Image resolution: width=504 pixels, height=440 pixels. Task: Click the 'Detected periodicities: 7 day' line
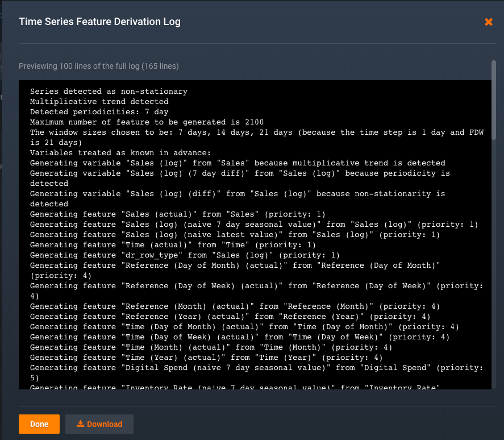tap(99, 112)
